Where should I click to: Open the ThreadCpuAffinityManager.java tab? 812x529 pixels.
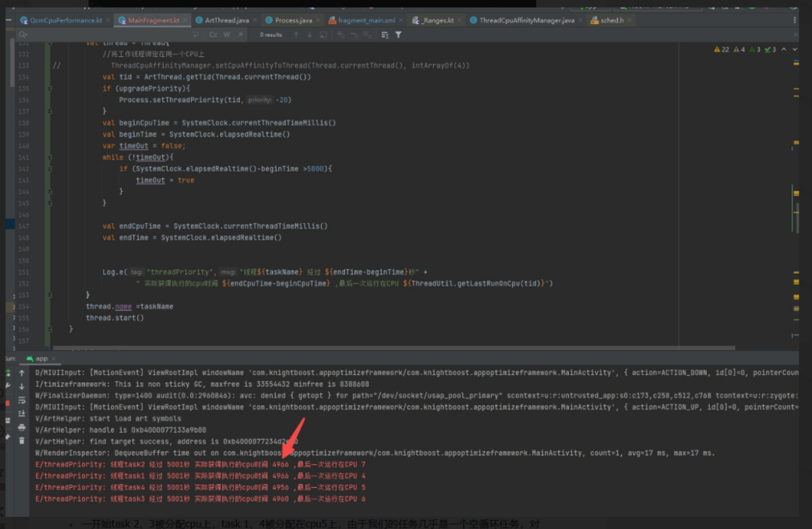pyautogui.click(x=526, y=20)
